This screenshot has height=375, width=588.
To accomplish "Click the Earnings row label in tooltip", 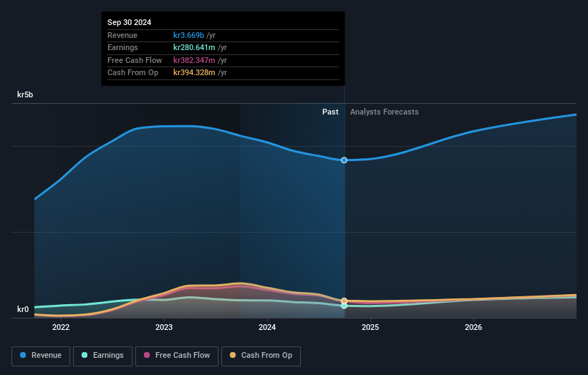I will (x=122, y=47).
